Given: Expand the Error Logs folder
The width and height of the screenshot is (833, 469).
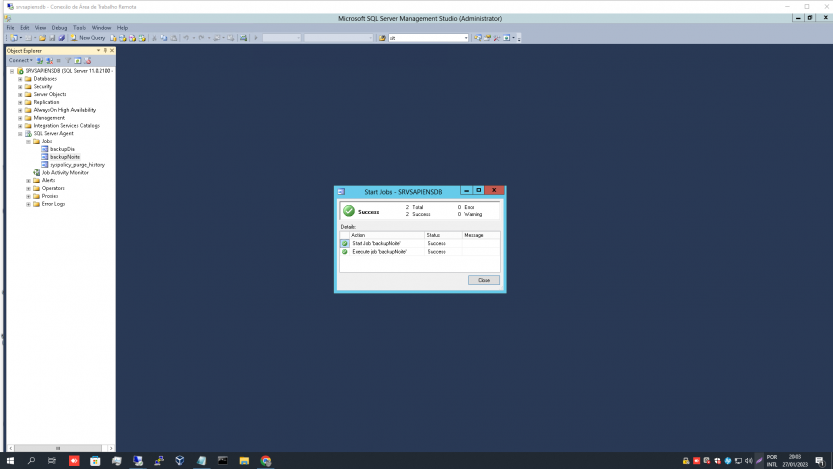Looking at the screenshot, I should 29,204.
